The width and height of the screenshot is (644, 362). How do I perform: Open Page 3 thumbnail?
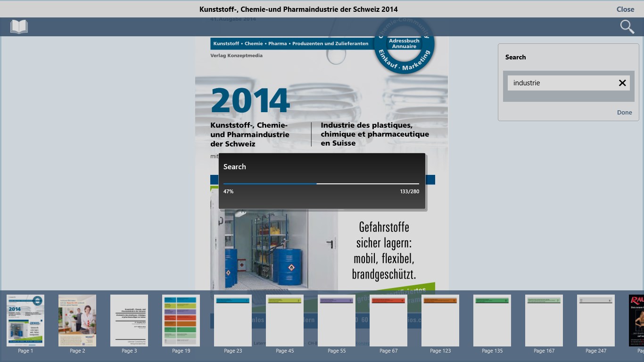pos(129,321)
